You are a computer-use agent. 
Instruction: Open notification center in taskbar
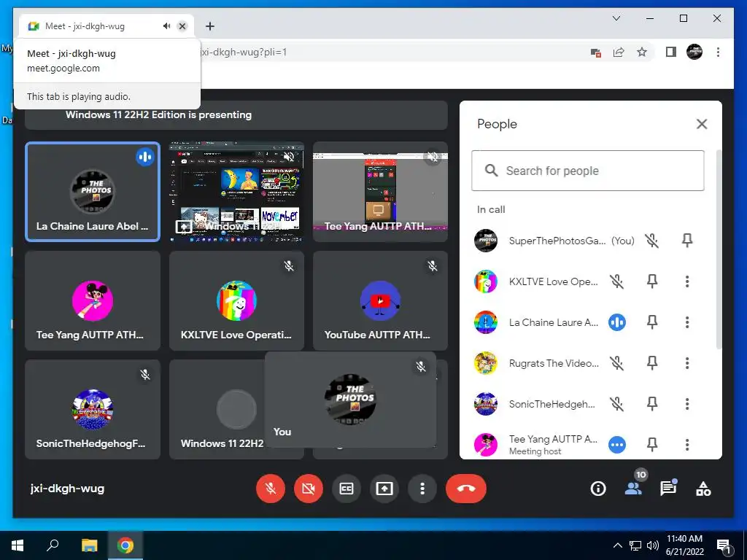pyautogui.click(x=724, y=545)
